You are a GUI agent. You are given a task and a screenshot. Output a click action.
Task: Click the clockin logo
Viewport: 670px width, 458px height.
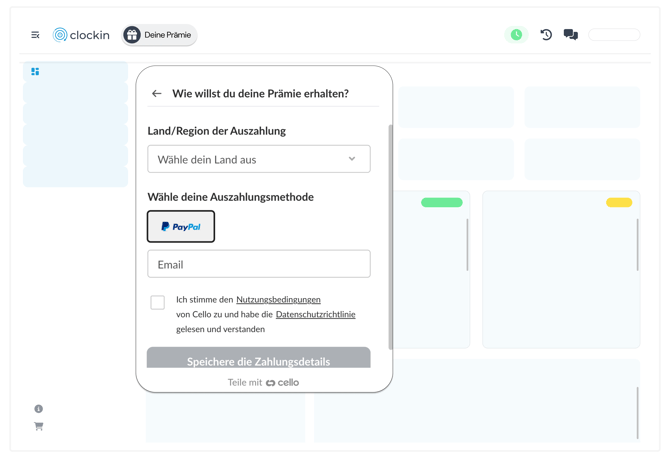(x=81, y=35)
